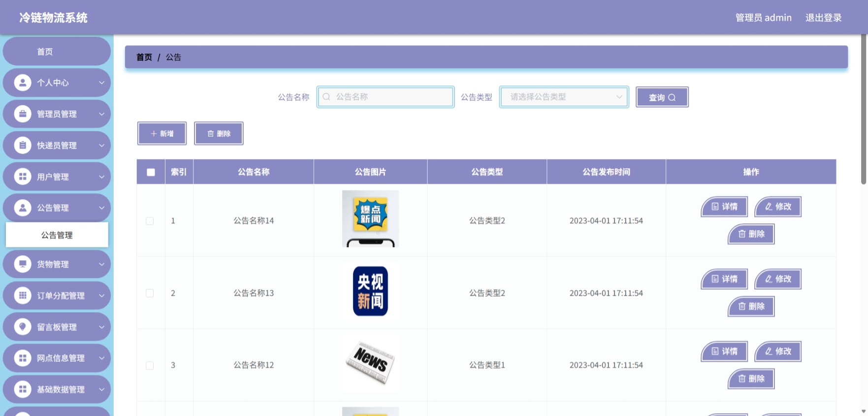868x416 pixels.
Task: Click the 用户管理 grid icon
Action: pyautogui.click(x=23, y=176)
